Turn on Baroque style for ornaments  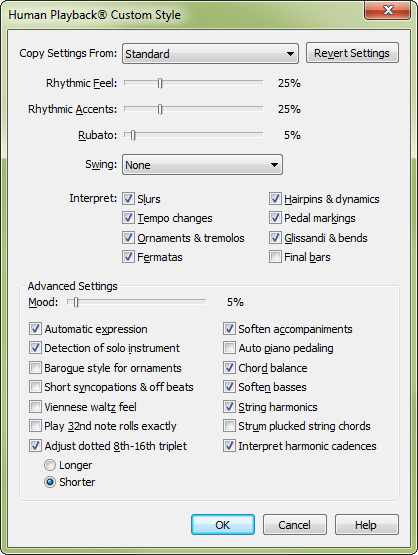coord(35,368)
